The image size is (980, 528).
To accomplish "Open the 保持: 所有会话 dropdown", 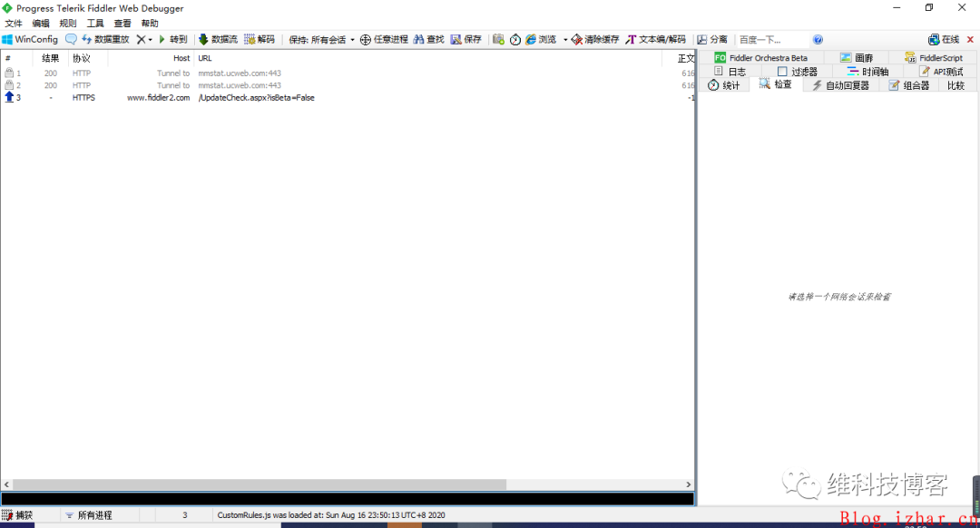I will (321, 39).
